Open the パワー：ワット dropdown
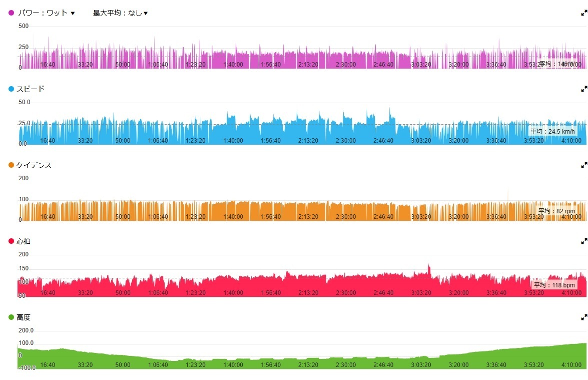Viewport: 588px width, 380px height. pyautogui.click(x=47, y=13)
